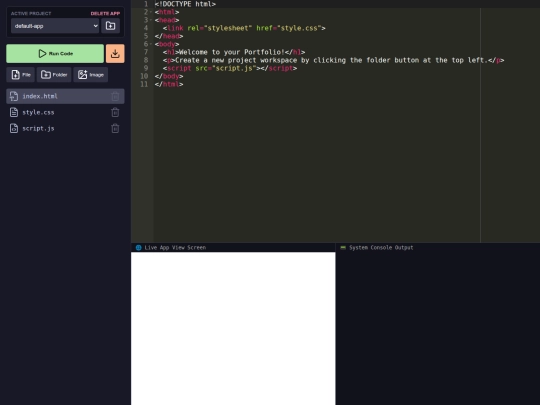
Task: Click the closing </html> tag line
Action: [169, 84]
